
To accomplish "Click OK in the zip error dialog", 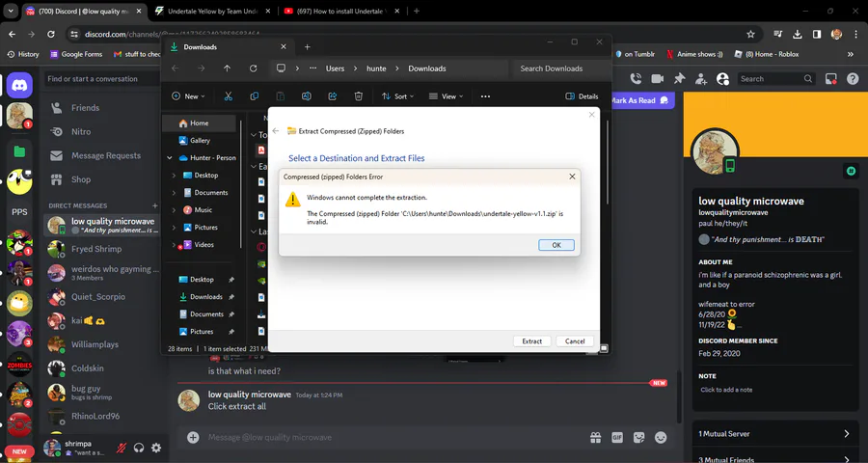I will 556,245.
